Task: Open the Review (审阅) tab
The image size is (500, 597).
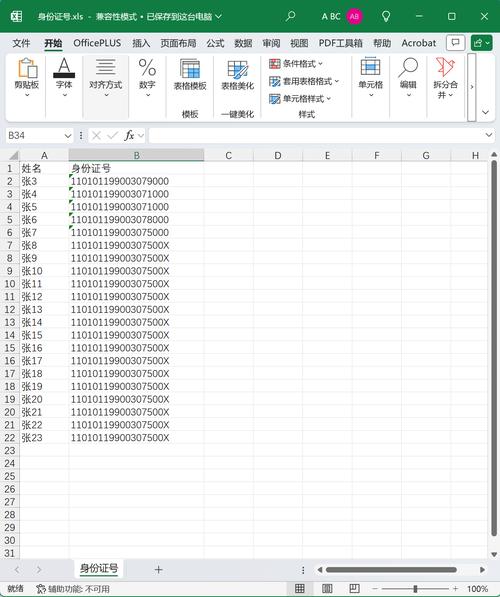Action: coord(271,43)
